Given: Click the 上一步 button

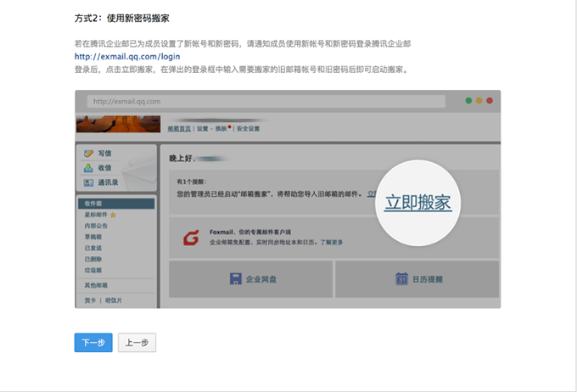Looking at the screenshot, I should (x=137, y=343).
